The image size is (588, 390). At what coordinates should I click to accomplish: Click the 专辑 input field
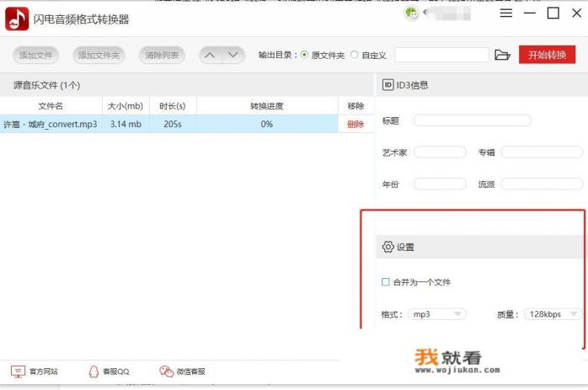(x=542, y=152)
